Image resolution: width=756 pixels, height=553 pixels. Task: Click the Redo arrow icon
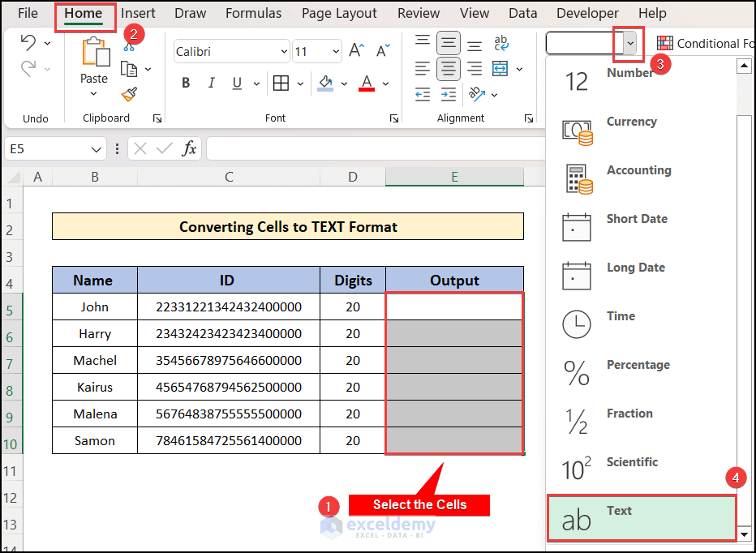point(28,68)
